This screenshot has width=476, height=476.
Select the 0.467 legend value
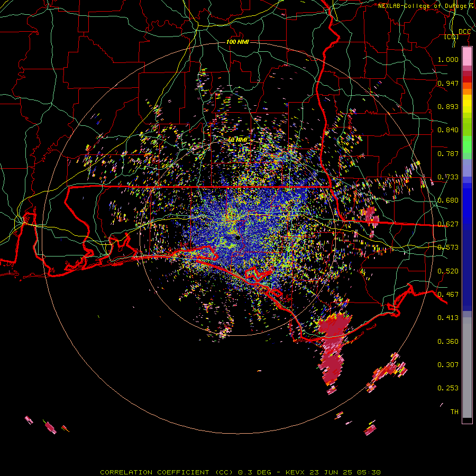[448, 295]
